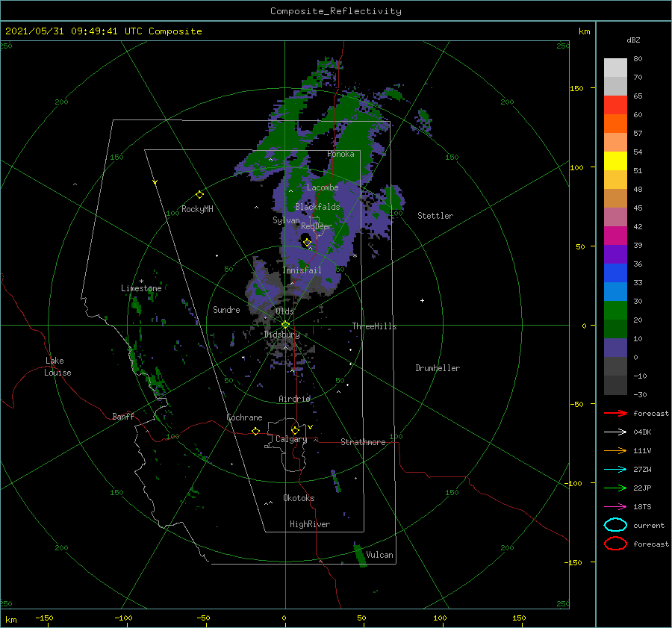Click the 33 dBZ blue color swatch
This screenshot has width=672, height=628.
[615, 273]
